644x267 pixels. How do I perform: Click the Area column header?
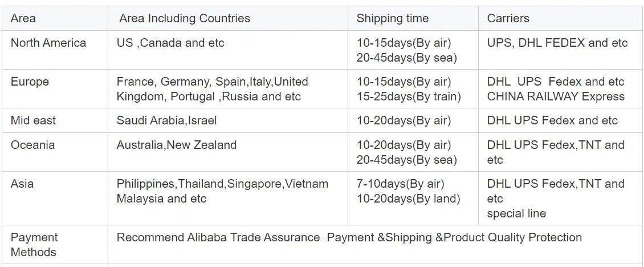point(23,18)
